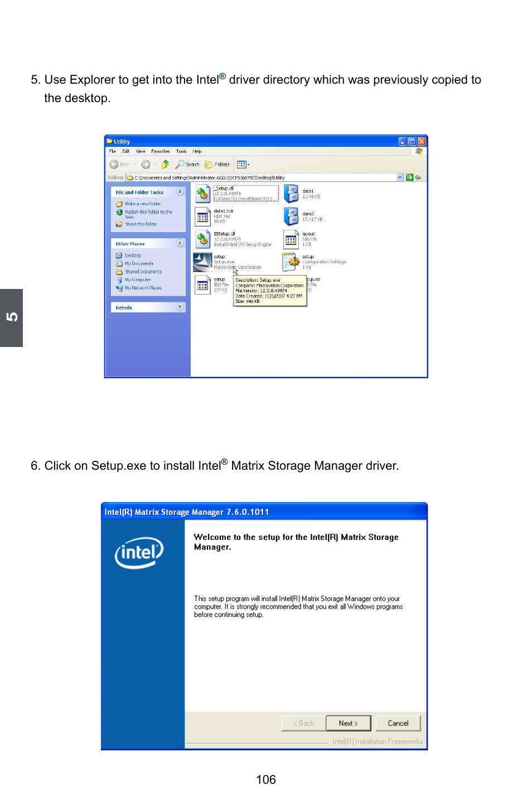Open the Tools menu
This screenshot has width=532, height=810.
(181, 151)
